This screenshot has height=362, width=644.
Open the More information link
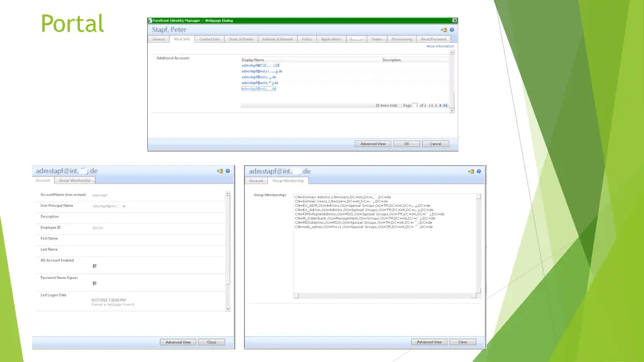point(440,46)
